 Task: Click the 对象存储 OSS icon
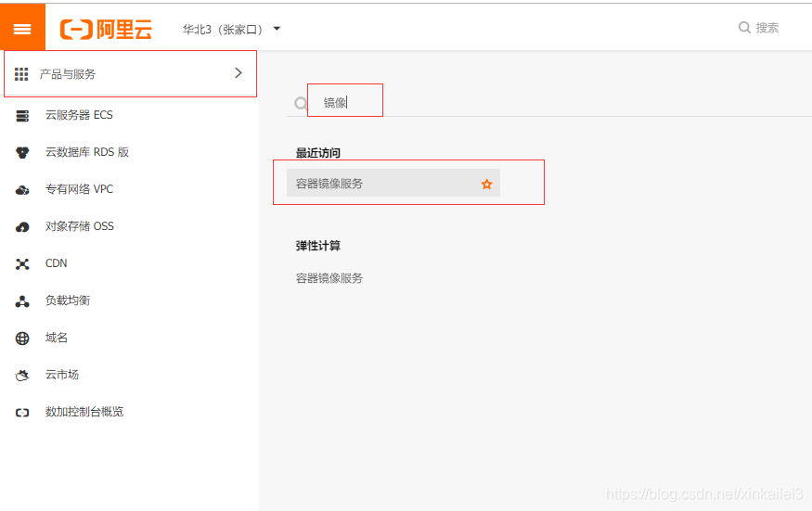(22, 227)
